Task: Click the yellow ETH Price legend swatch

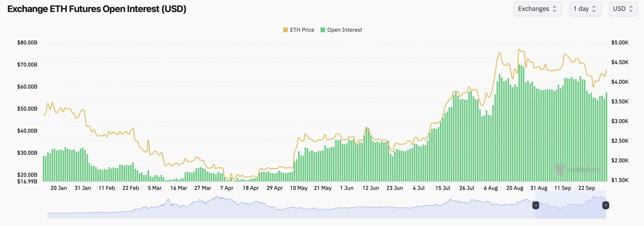Action: click(x=285, y=30)
